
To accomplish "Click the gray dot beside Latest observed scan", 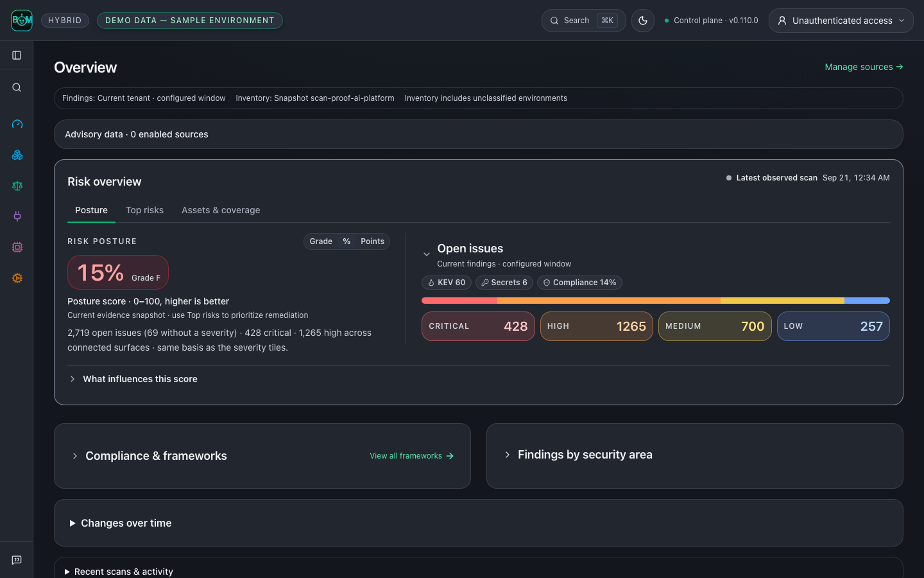I will (x=729, y=178).
